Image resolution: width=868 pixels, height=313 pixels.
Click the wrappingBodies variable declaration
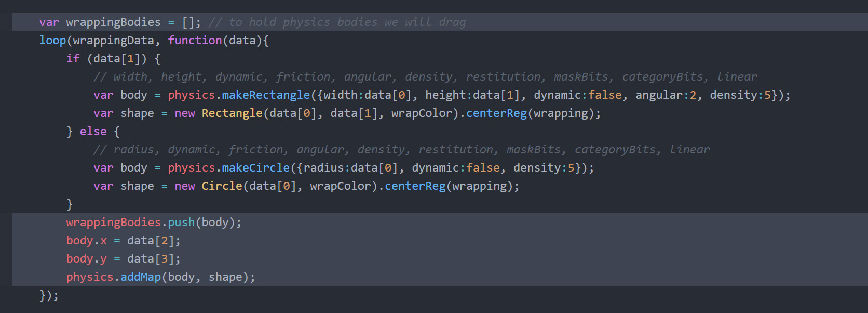(120, 22)
